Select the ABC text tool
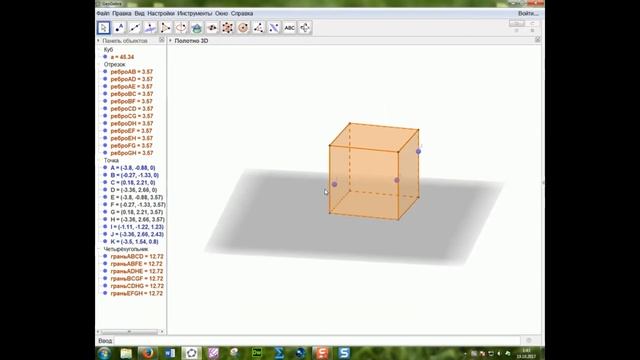Screen dimensions: 640x360 289,28
